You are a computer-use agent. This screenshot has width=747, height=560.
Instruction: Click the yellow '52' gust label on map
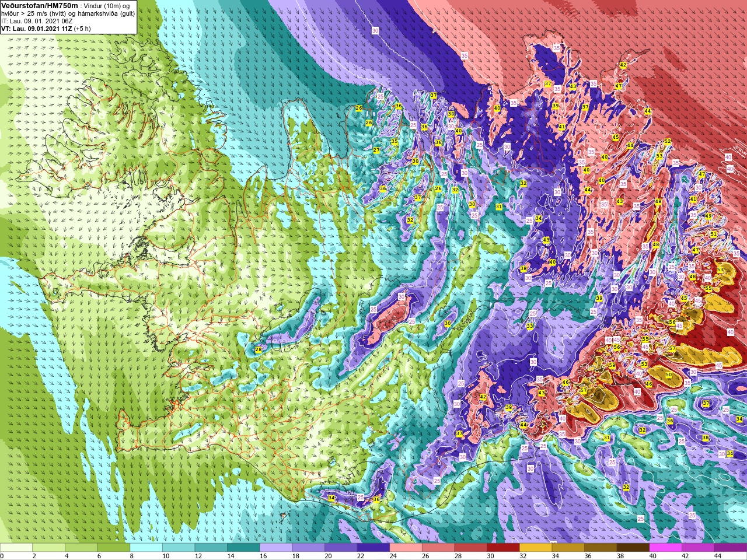pos(668,141)
